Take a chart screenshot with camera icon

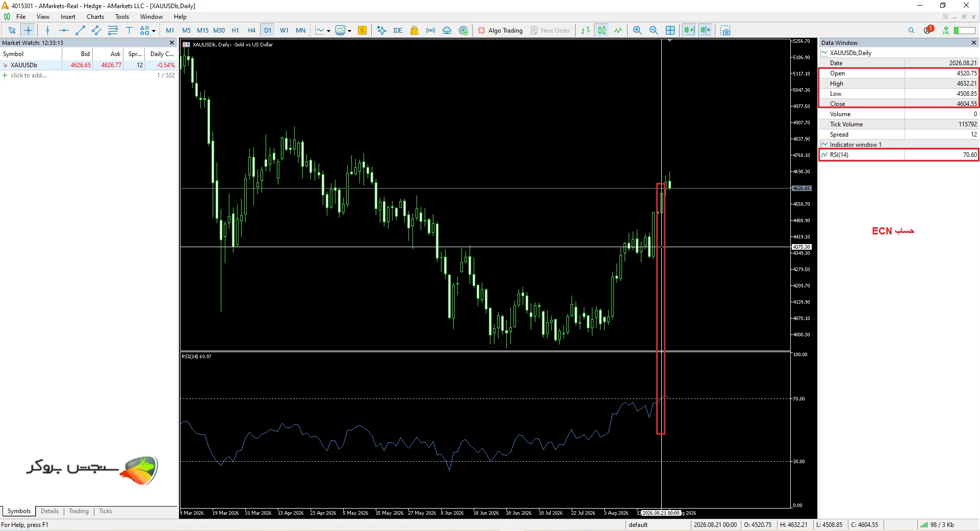(726, 31)
